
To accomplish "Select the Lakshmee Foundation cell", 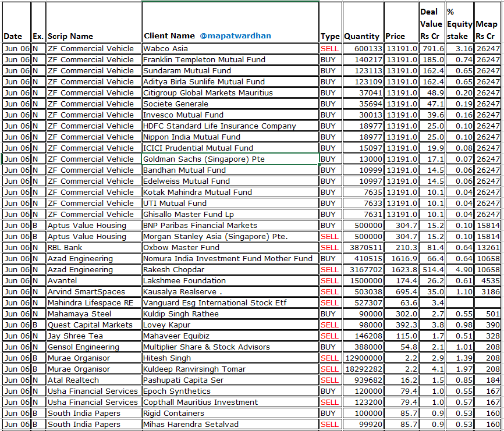I will click(230, 281).
